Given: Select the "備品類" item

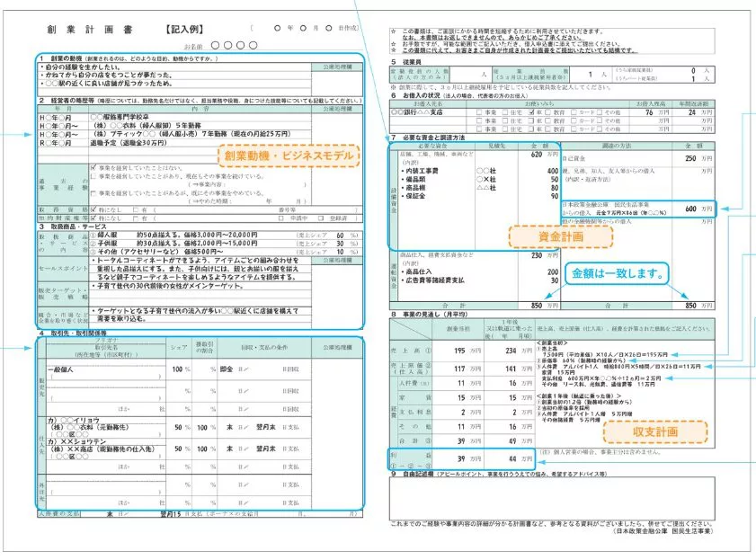Looking at the screenshot, I should click(414, 179).
